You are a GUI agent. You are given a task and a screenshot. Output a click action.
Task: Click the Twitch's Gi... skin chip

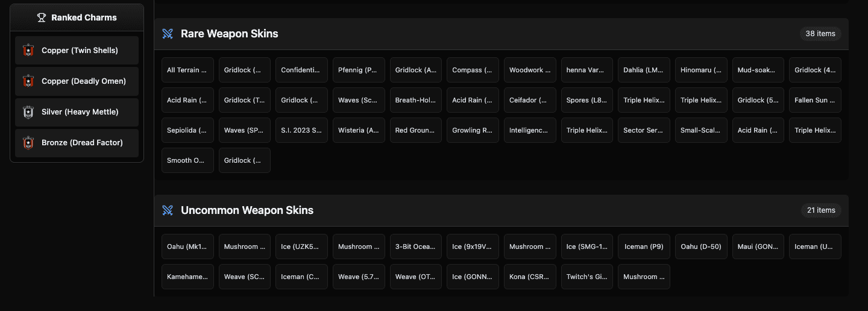(587, 277)
